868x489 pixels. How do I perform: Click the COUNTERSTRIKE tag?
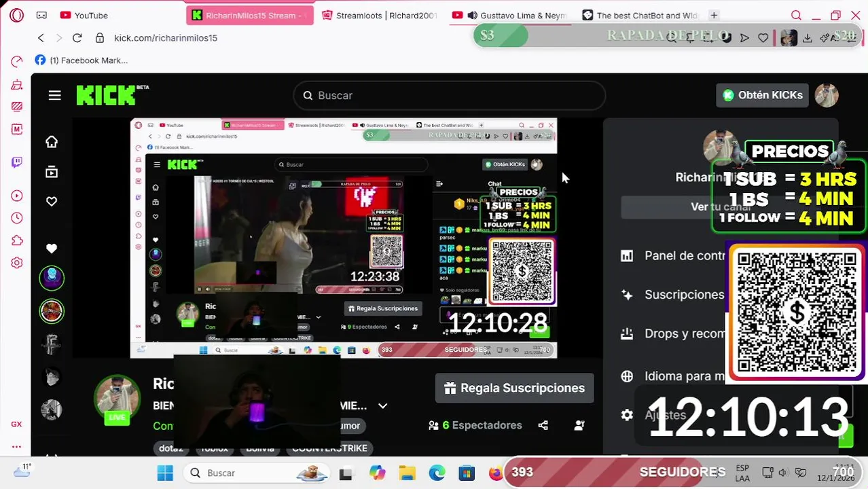tap(329, 448)
